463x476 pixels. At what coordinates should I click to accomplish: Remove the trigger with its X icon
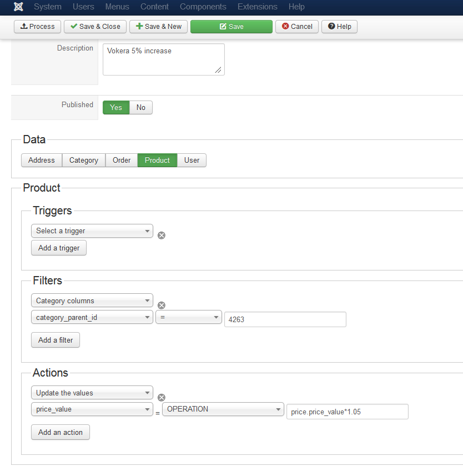tap(162, 236)
